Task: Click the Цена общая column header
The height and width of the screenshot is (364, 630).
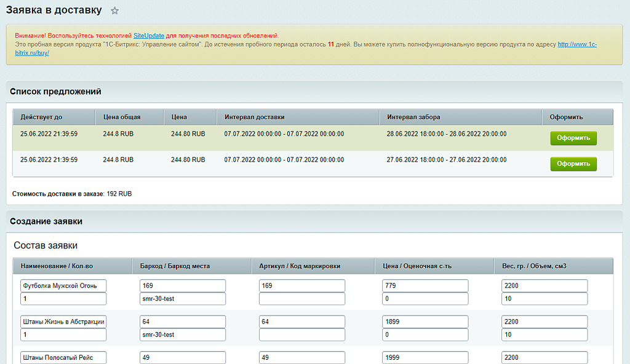Action: pyautogui.click(x=122, y=117)
